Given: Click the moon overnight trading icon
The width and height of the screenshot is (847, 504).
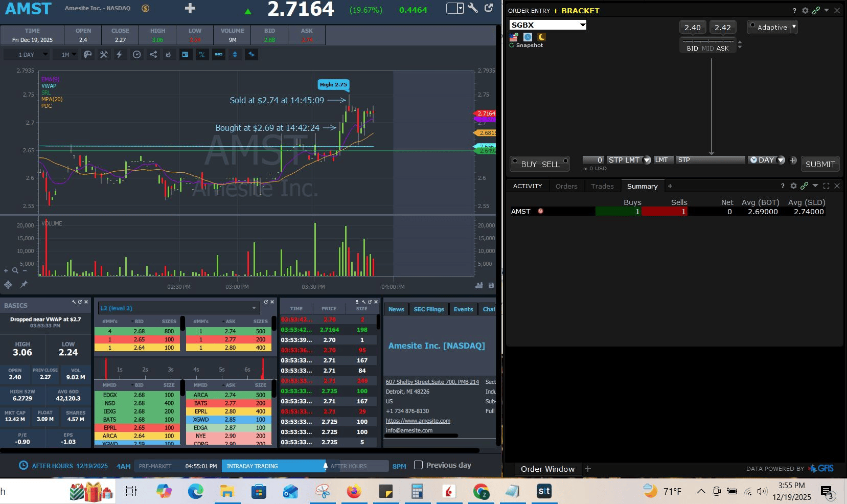Looking at the screenshot, I should pyautogui.click(x=541, y=37).
